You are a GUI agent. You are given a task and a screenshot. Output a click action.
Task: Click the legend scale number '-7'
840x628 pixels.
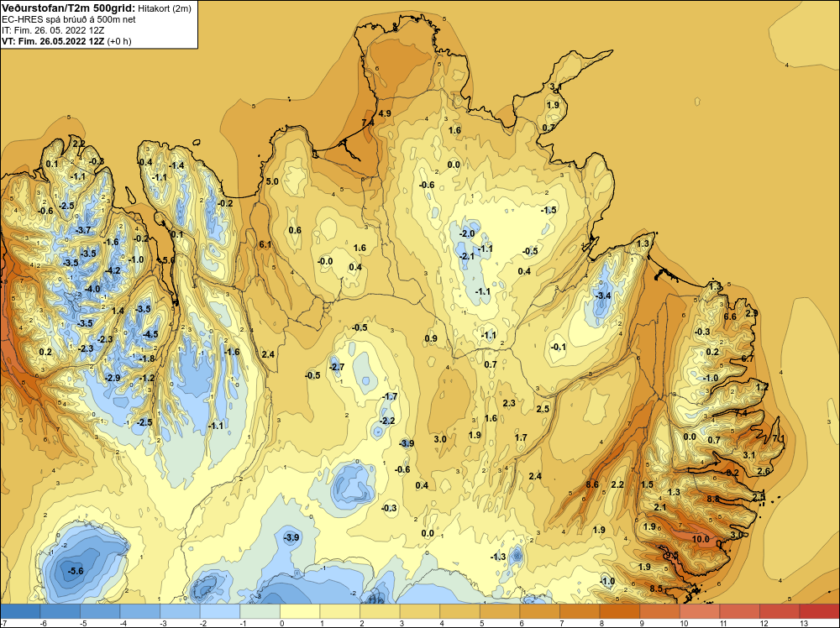pyautogui.click(x=3, y=623)
